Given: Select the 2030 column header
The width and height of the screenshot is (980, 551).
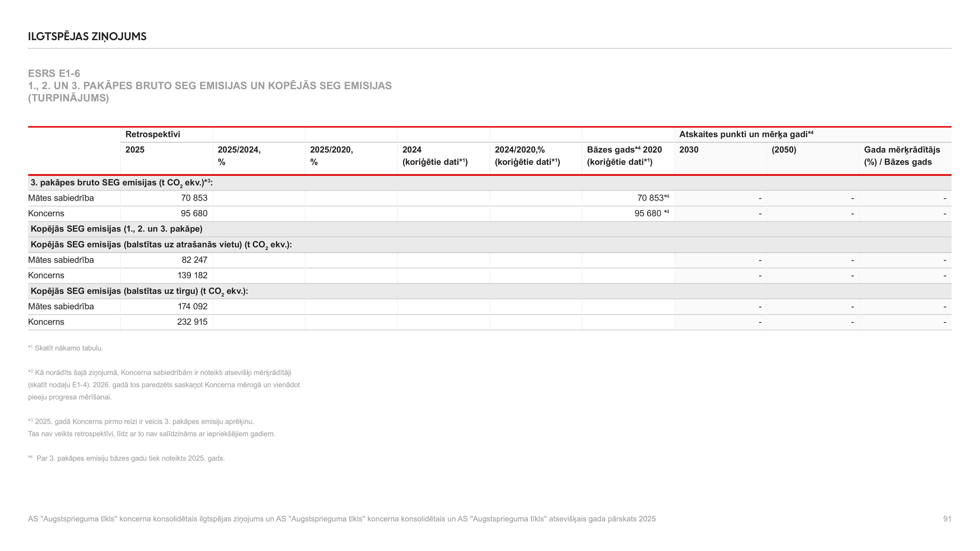Looking at the screenshot, I should click(689, 150).
